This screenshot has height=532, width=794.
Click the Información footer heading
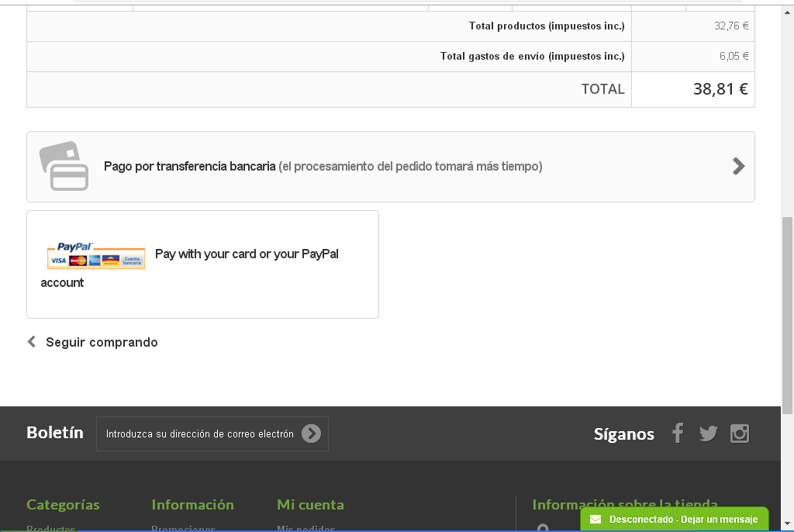(x=192, y=504)
